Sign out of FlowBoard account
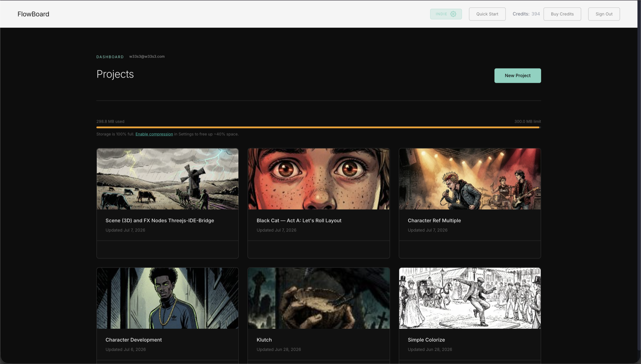Image resolution: width=641 pixels, height=364 pixels. click(x=604, y=14)
